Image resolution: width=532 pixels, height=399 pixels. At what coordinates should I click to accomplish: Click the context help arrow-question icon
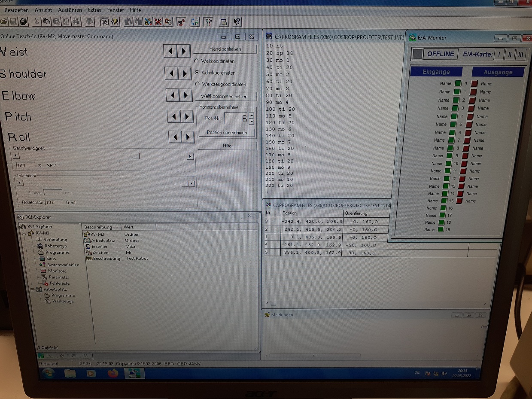tap(237, 21)
